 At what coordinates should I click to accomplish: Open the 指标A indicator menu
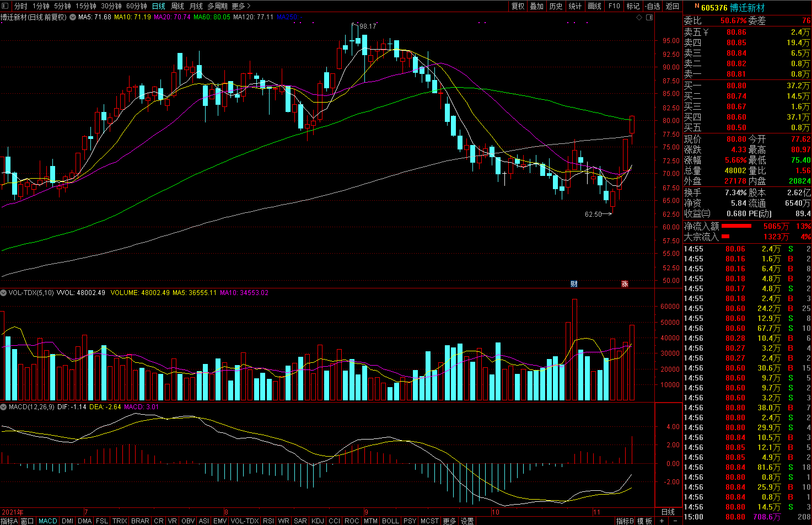point(9,521)
